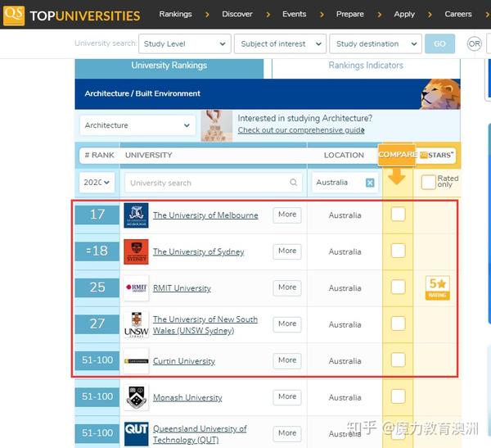
Task: Expand the arrow next to Apply
Action: click(430, 15)
